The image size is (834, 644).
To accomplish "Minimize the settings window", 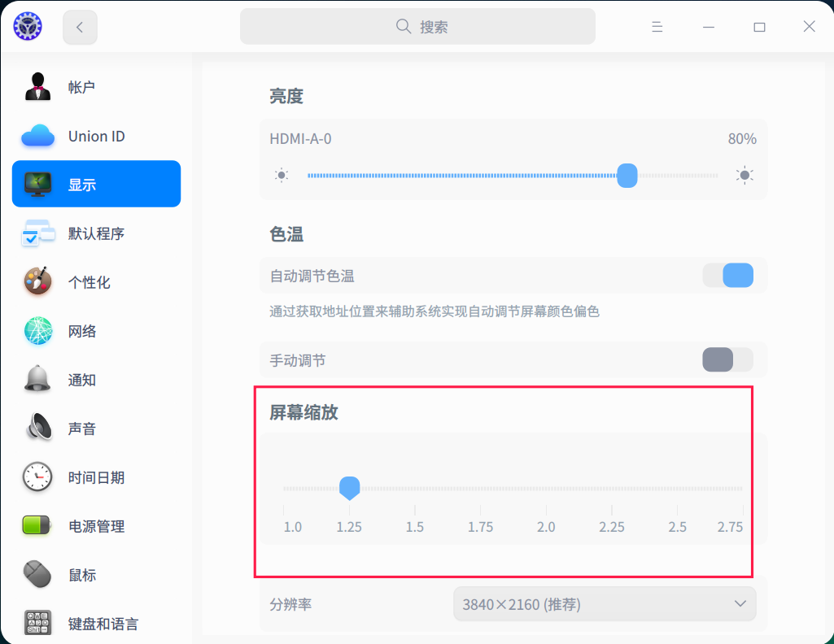I will tap(709, 27).
